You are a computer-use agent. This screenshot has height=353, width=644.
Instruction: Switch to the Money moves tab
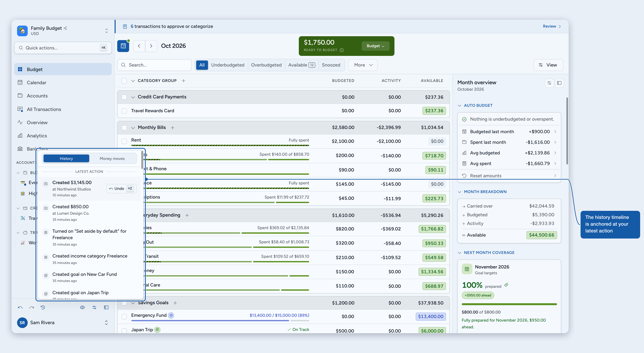(112, 158)
